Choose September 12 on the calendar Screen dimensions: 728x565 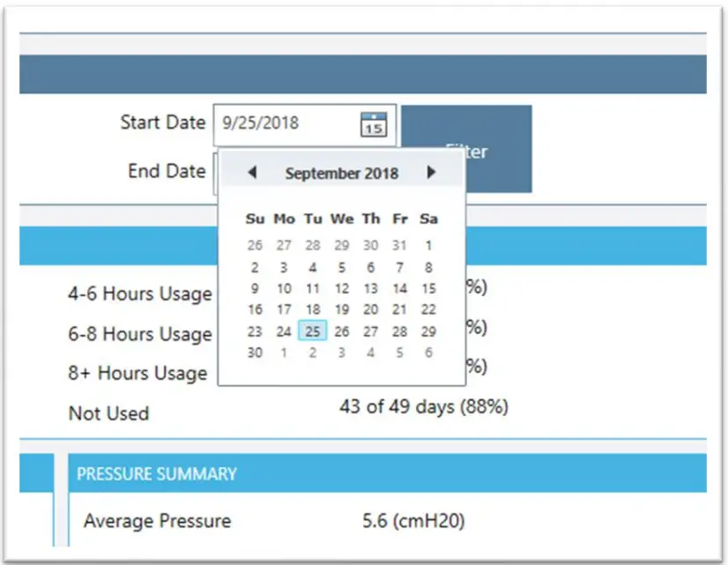(342, 288)
